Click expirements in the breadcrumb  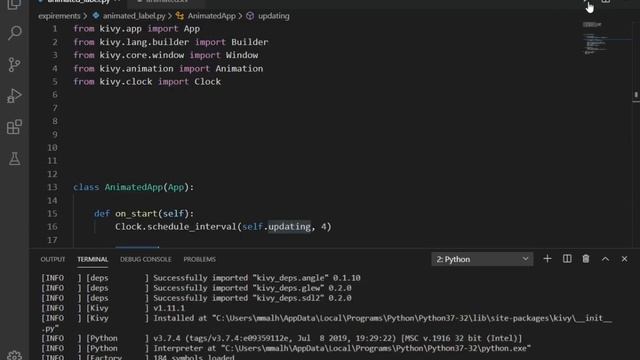pos(59,16)
